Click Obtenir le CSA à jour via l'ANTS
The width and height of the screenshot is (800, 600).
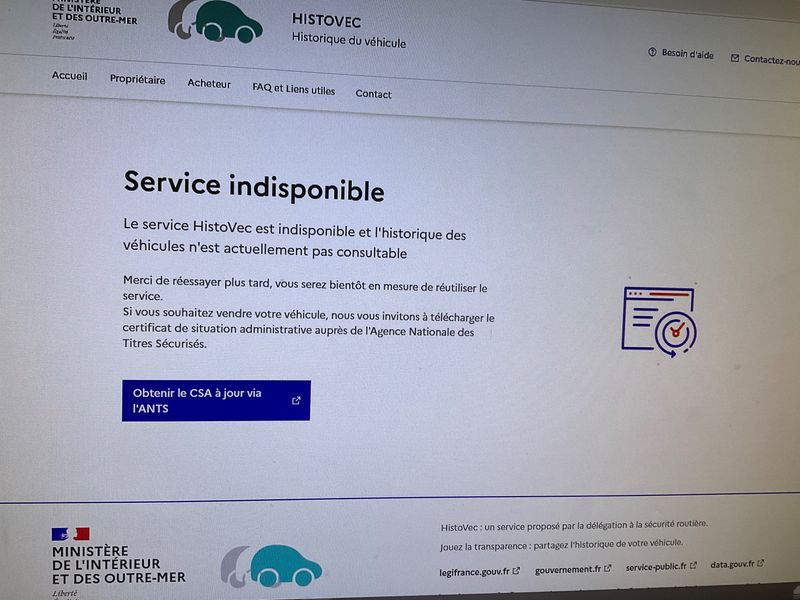click(216, 401)
